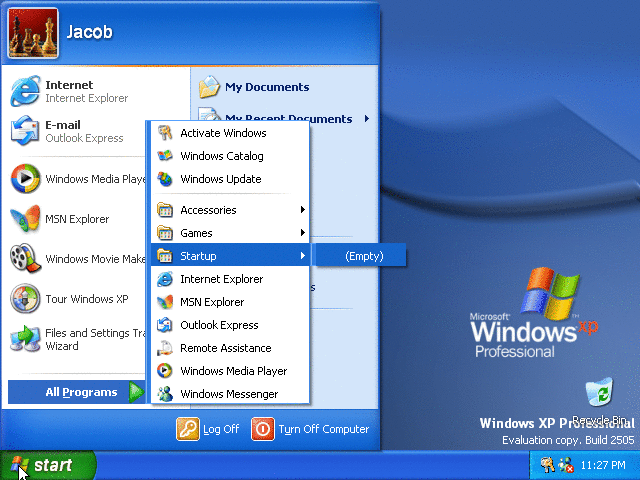Click Internet Explorer icon in All Programs menu
The height and width of the screenshot is (480, 640).
[x=165, y=279]
